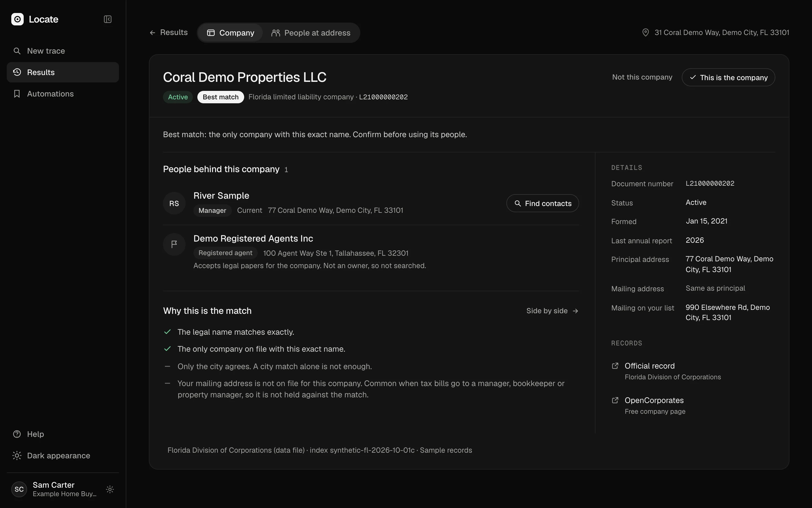Open Automations in the sidebar
This screenshot has width=812, height=508.
63,94
